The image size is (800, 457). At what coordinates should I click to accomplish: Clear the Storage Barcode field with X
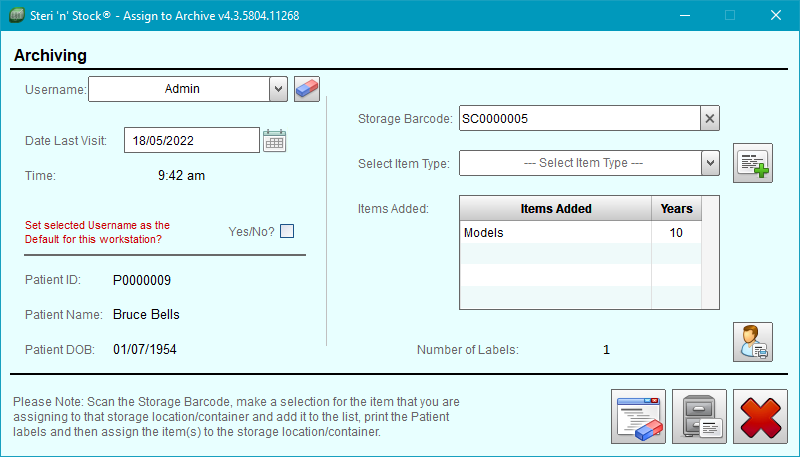click(x=710, y=118)
